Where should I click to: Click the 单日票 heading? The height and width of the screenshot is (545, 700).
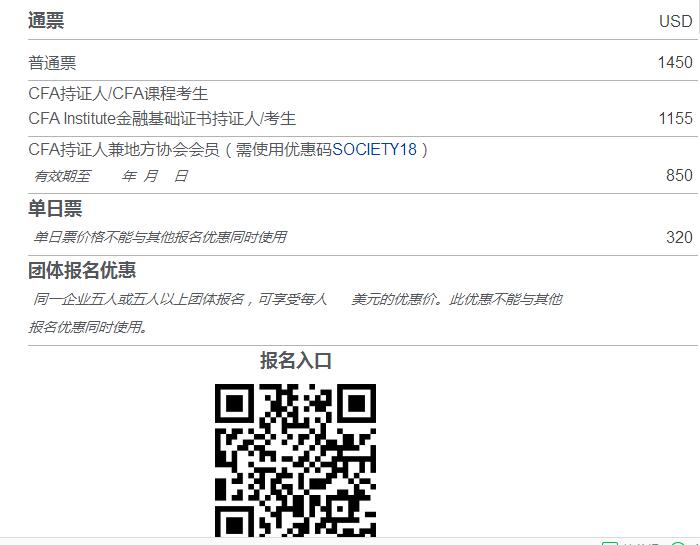pyautogui.click(x=55, y=208)
